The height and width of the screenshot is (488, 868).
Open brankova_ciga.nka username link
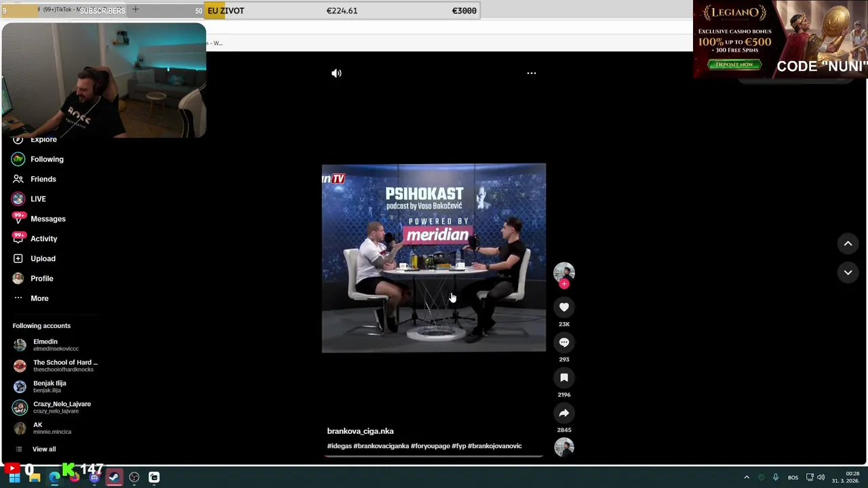(x=360, y=431)
